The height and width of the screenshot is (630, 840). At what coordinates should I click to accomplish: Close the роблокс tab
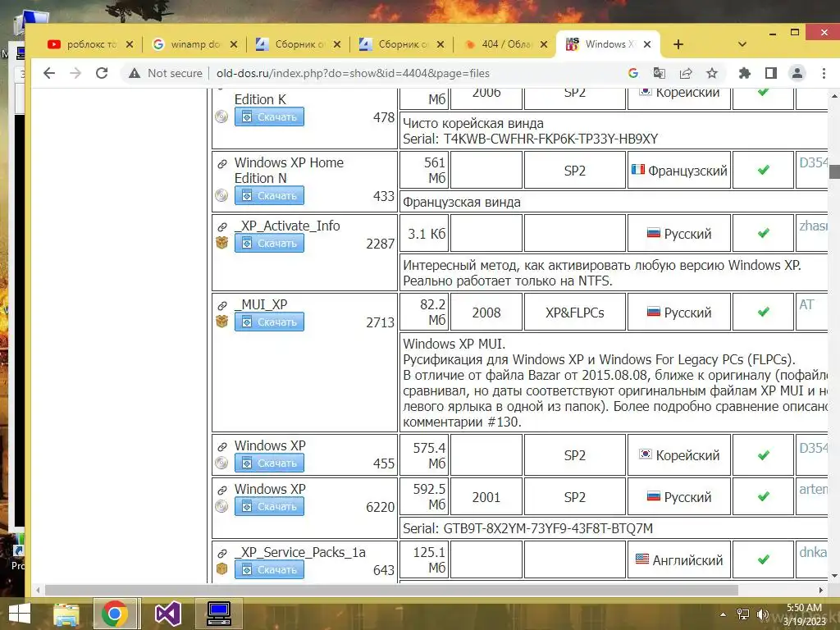[x=130, y=44]
